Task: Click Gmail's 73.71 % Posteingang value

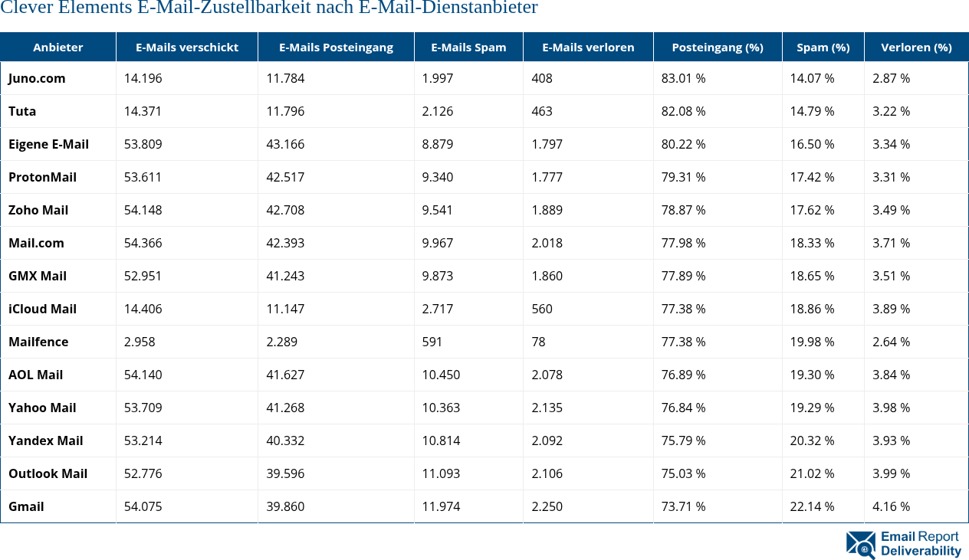Action: 684,506
